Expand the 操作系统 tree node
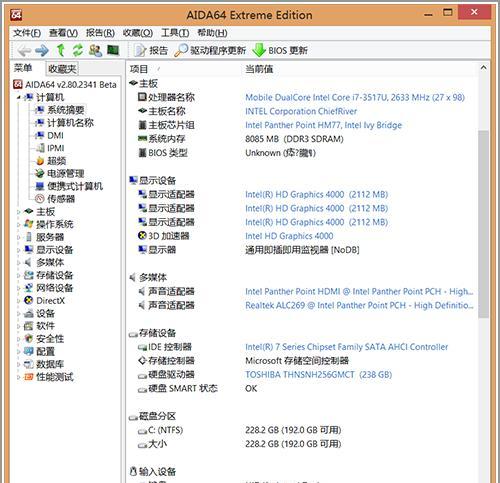Viewport: 500px width, 483px height. point(19,224)
